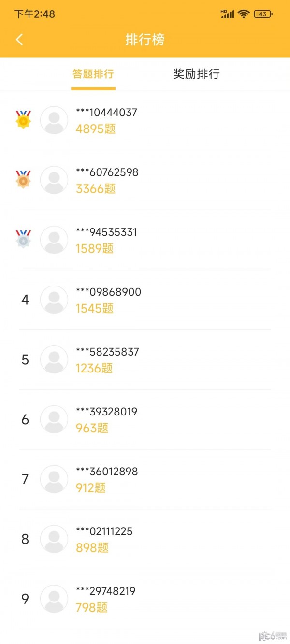Open user ***60762598 entry
Screen dimensions: 290x644
click(x=107, y=172)
